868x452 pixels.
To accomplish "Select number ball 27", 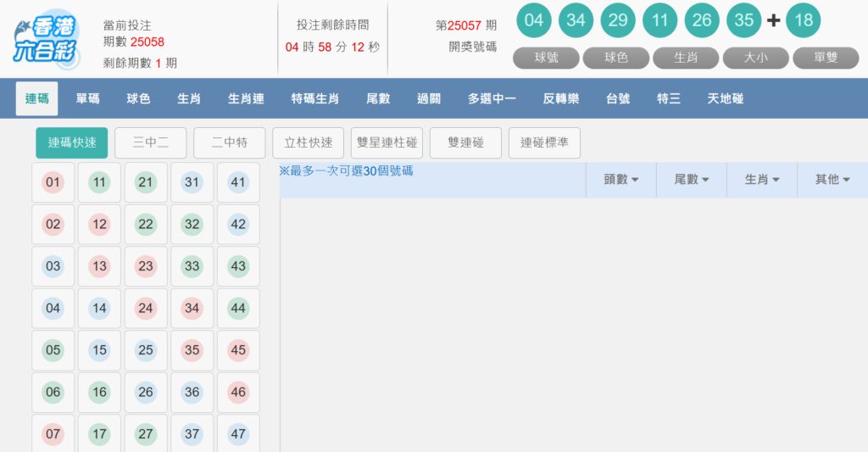I will pos(146,433).
